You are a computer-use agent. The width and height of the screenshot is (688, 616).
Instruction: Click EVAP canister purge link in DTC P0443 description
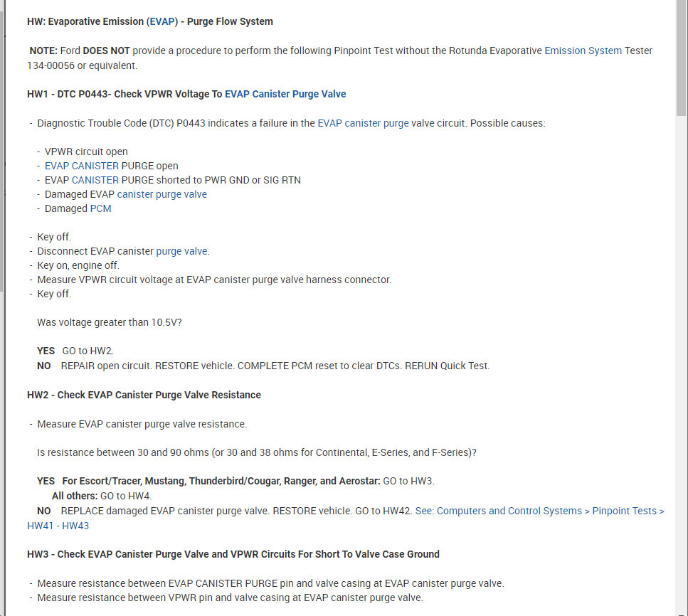click(x=363, y=123)
